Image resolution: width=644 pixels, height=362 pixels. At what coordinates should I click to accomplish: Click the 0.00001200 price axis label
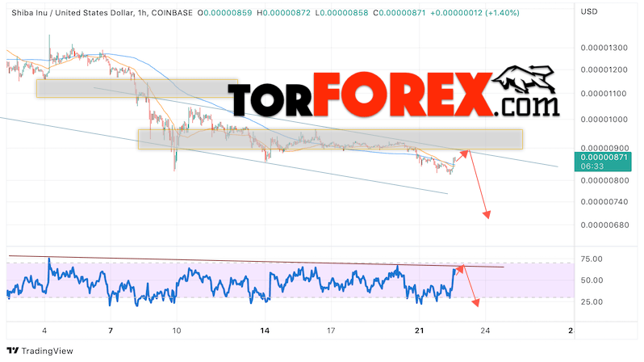(x=604, y=69)
